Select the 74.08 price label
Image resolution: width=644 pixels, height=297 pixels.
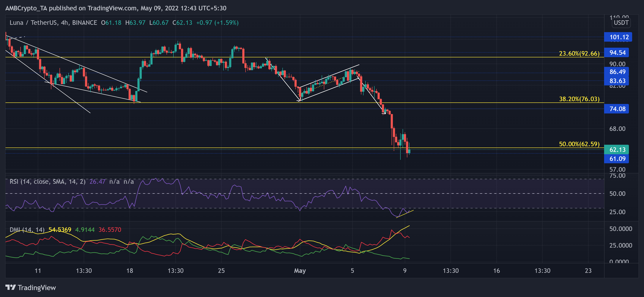(x=616, y=109)
